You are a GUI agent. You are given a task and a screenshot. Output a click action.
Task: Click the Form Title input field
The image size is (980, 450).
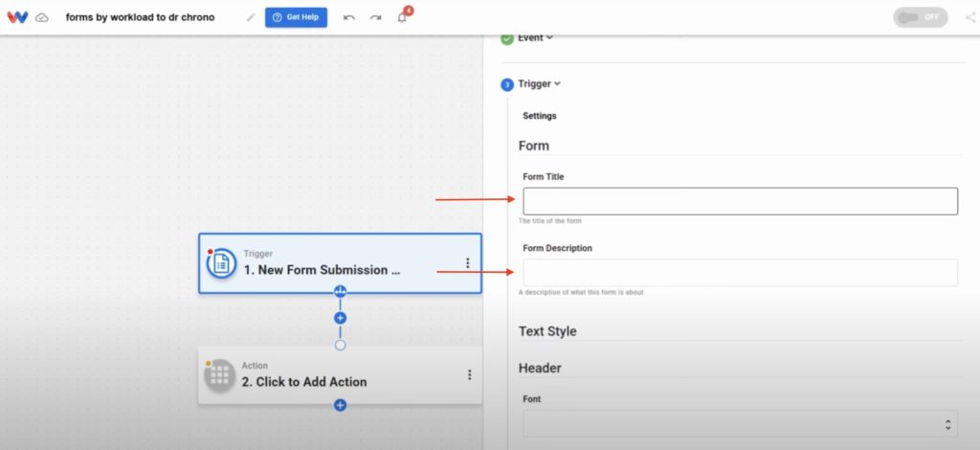coord(740,201)
